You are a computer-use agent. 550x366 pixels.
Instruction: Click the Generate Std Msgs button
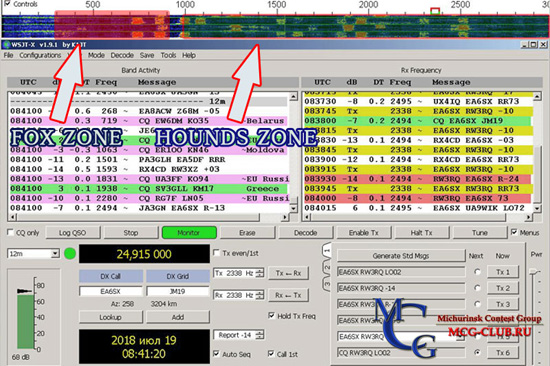(x=401, y=256)
